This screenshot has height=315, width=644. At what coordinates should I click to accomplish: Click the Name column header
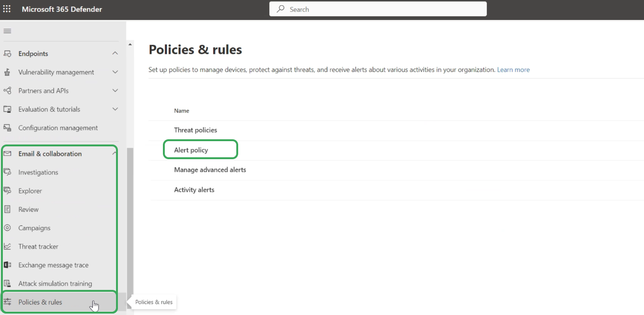pyautogui.click(x=182, y=110)
